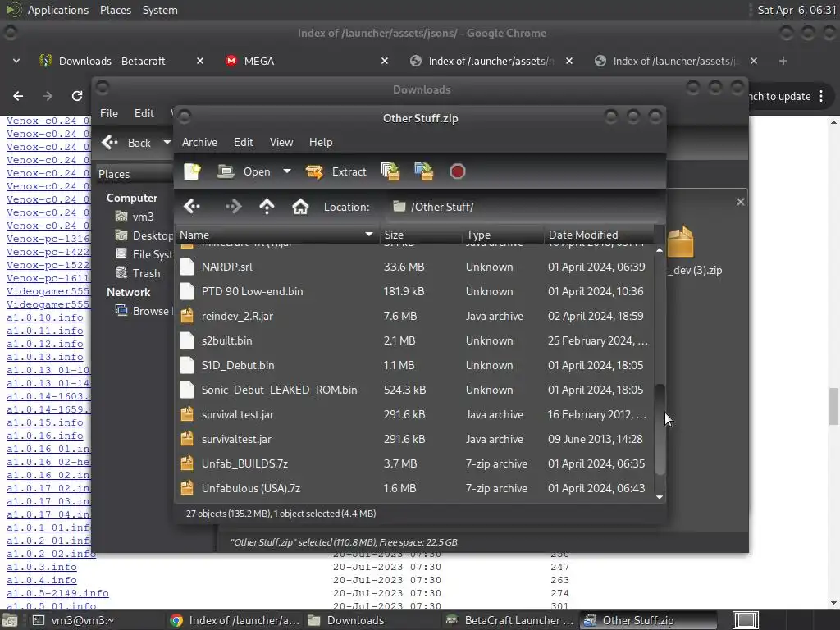Switch to the MEGA tab
This screenshot has height=630, width=840.
[258, 61]
